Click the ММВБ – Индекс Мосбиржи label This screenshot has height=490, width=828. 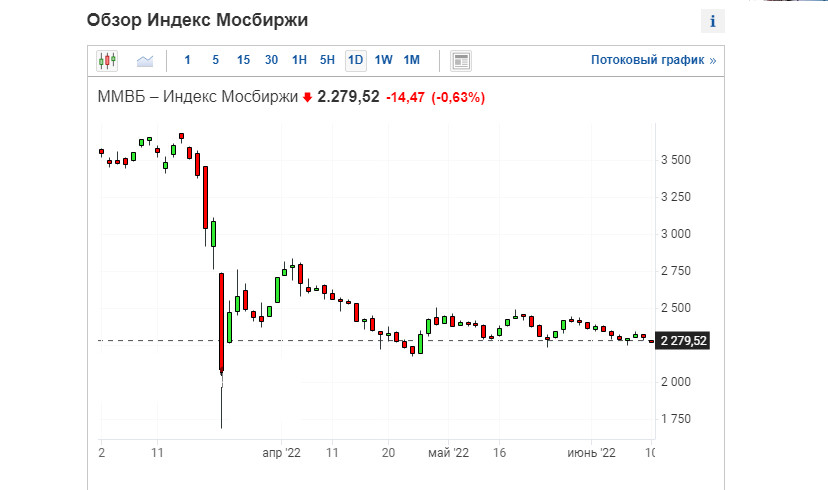(x=198, y=97)
